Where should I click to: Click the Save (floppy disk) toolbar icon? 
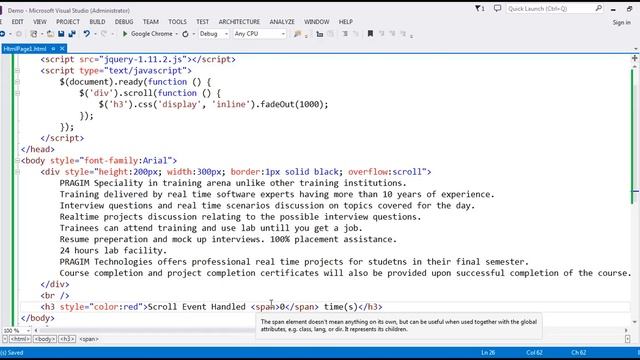point(61,34)
